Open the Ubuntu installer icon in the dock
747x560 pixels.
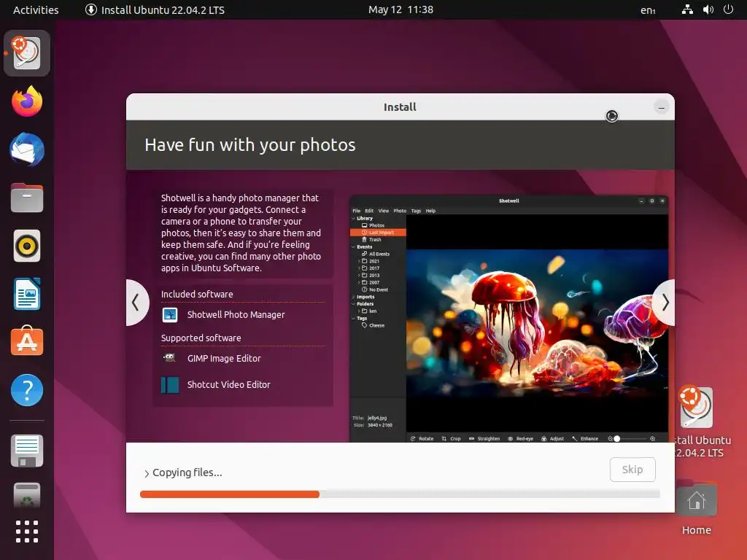[x=27, y=52]
